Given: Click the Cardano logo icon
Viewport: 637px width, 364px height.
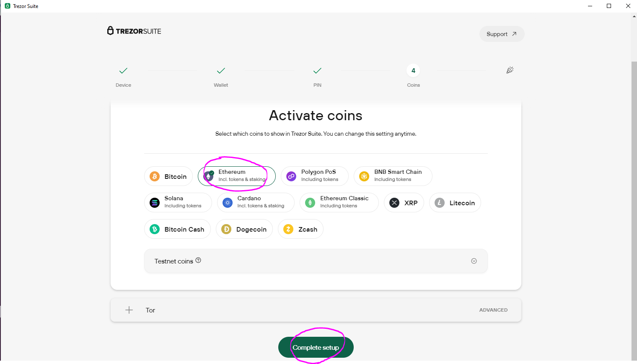Looking at the screenshot, I should click(x=228, y=203).
